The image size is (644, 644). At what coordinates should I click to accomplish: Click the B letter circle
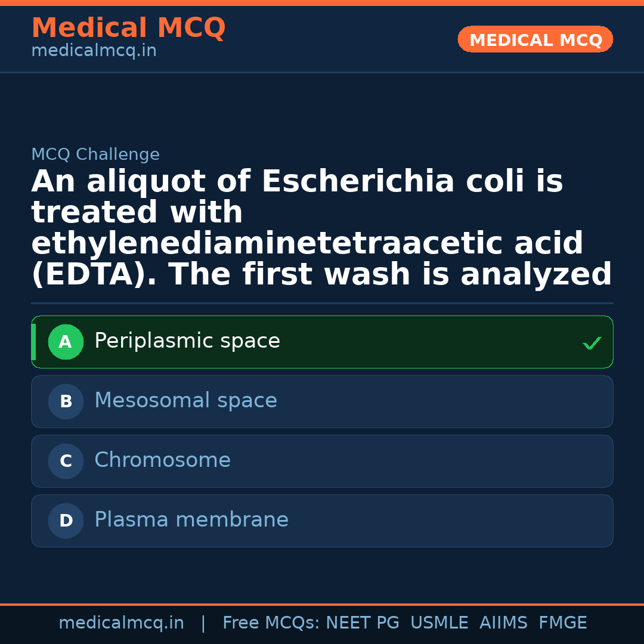pyautogui.click(x=66, y=402)
